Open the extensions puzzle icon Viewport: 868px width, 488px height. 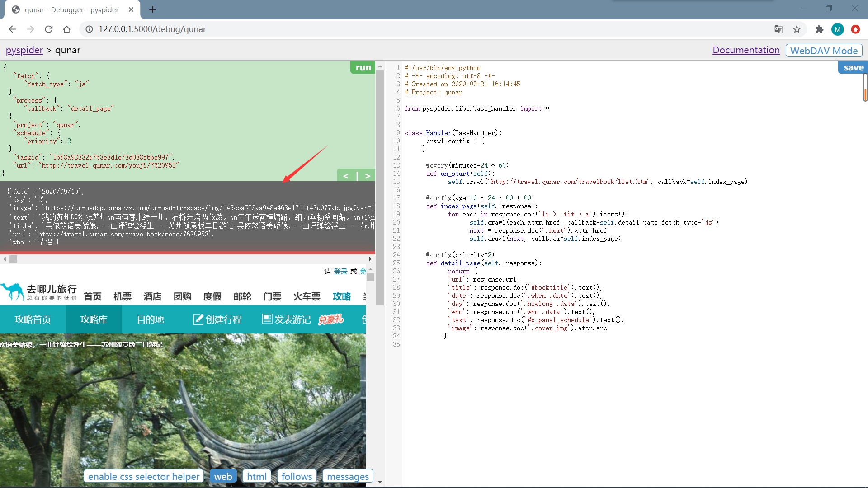[819, 29]
